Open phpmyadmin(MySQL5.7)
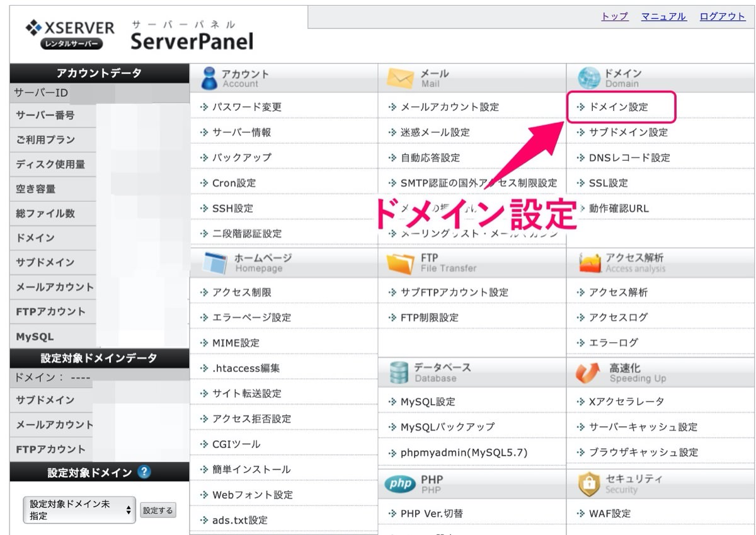This screenshot has width=756, height=535. tap(464, 452)
